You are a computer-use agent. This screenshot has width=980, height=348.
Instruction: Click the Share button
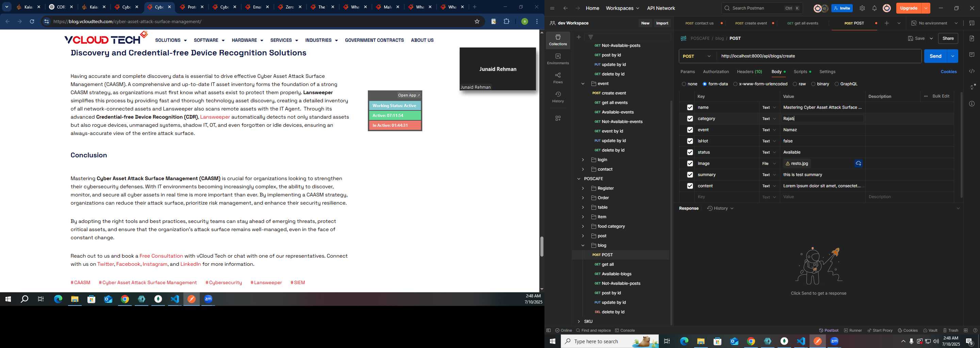[x=948, y=38]
